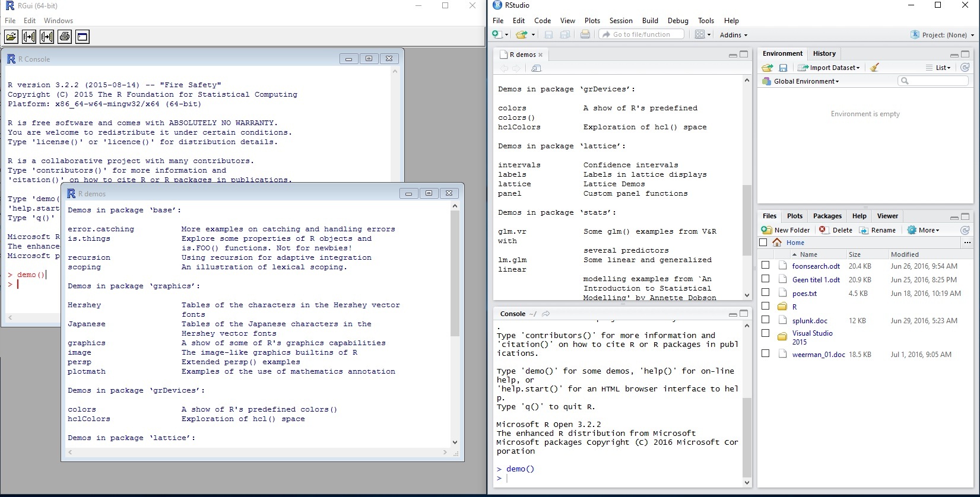Click the workspace panes grid icon
The width and height of the screenshot is (980, 497).
tap(700, 34)
